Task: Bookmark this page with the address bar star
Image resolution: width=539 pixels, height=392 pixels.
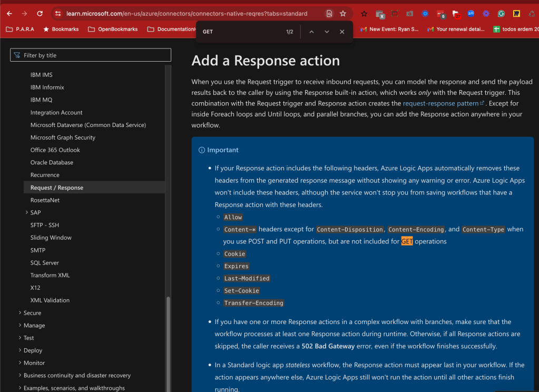Action: 342,14
